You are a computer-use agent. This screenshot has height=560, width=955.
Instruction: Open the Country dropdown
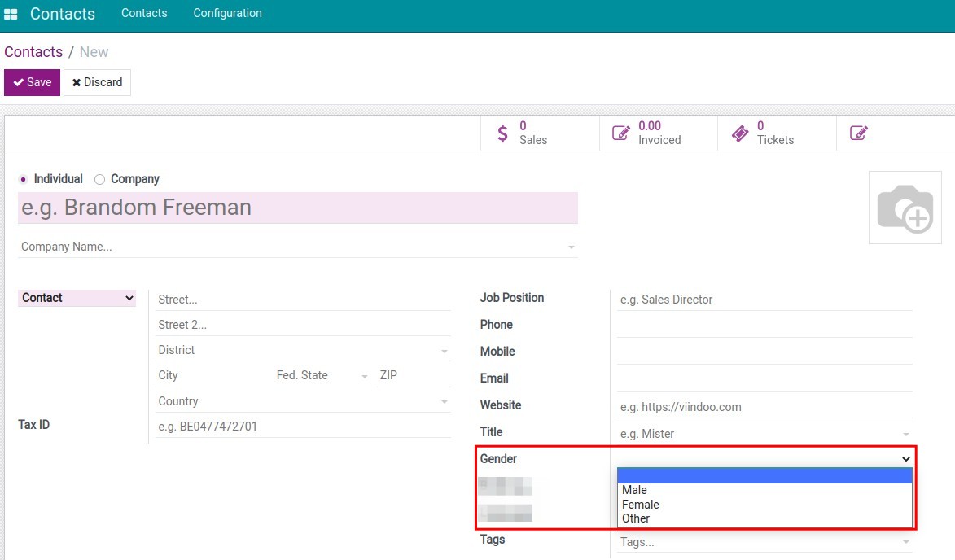[x=444, y=400]
